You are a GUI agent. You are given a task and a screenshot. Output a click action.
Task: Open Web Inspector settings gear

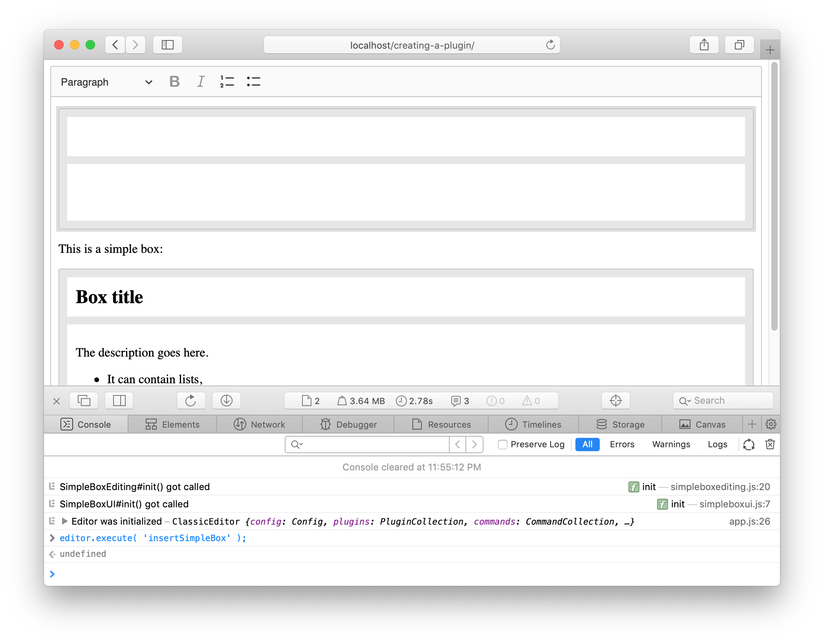tap(771, 424)
